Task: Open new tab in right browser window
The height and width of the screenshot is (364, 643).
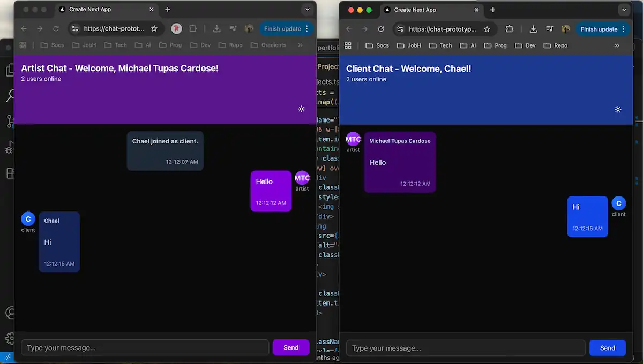Action: (x=492, y=10)
